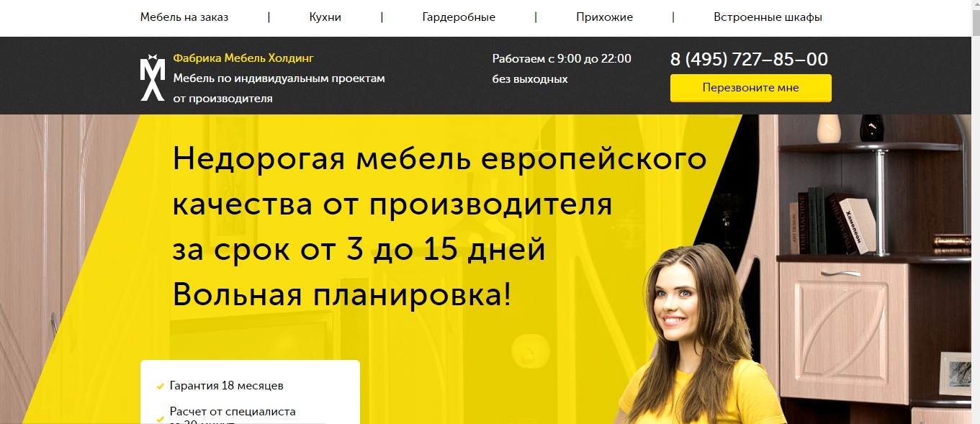Open the Кухни menu item
Screen dimensions: 980x424
325,17
